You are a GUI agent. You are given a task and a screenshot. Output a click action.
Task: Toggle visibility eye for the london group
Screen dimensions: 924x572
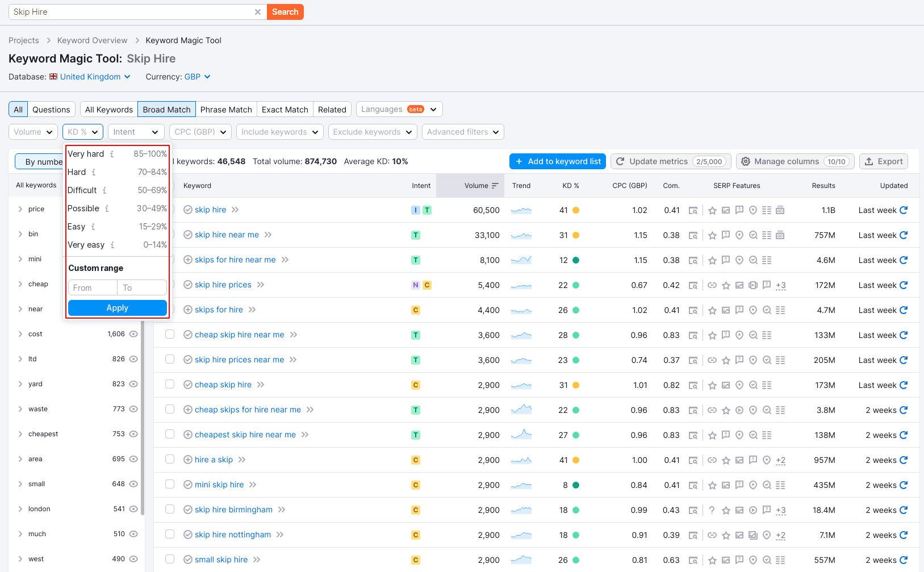tap(133, 509)
